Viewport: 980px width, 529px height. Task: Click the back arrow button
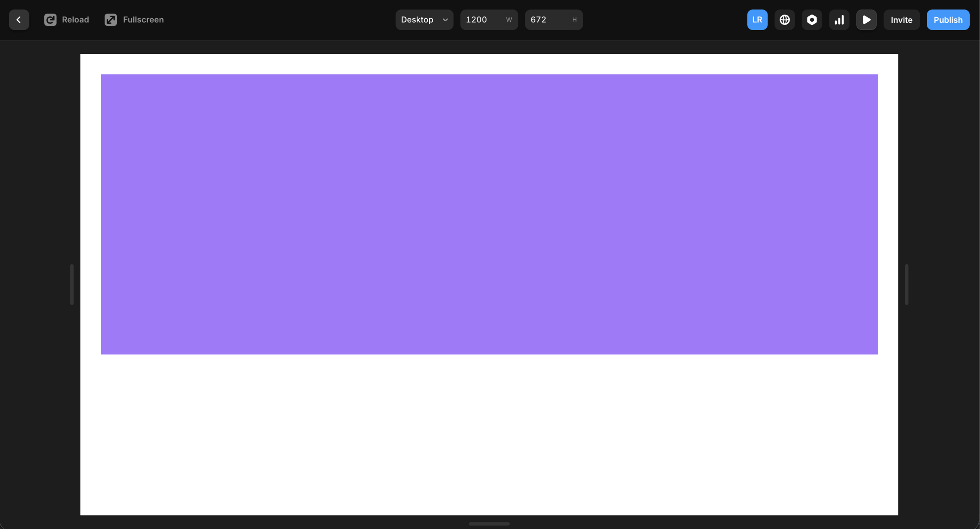click(19, 20)
